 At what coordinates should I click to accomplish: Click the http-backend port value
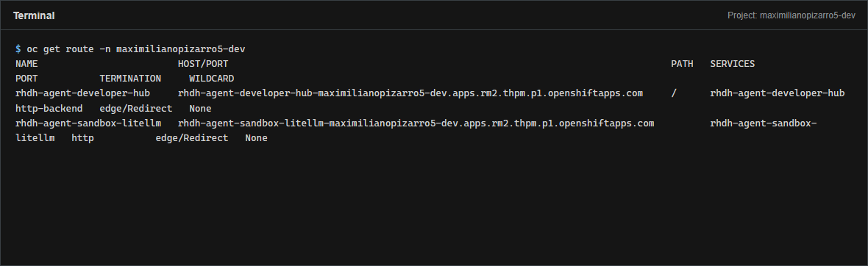tap(49, 109)
